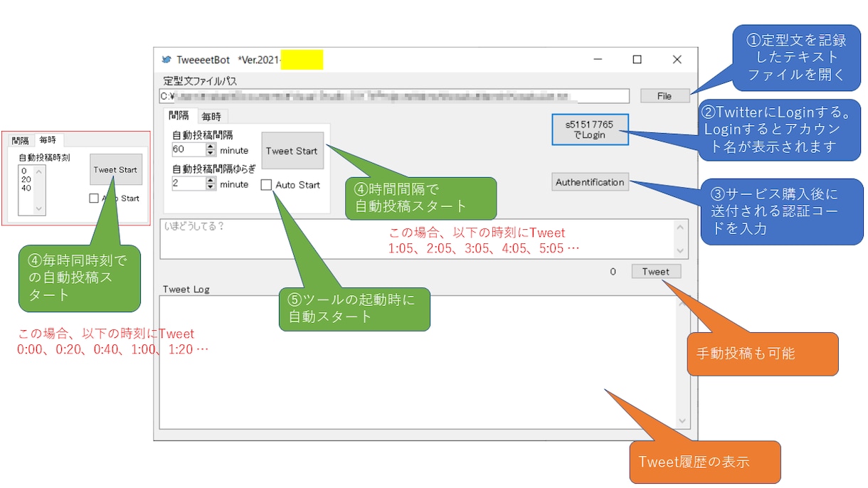Click the tweet text box scroll-up arrow
The height and width of the screenshot is (488, 868).
[x=681, y=228]
